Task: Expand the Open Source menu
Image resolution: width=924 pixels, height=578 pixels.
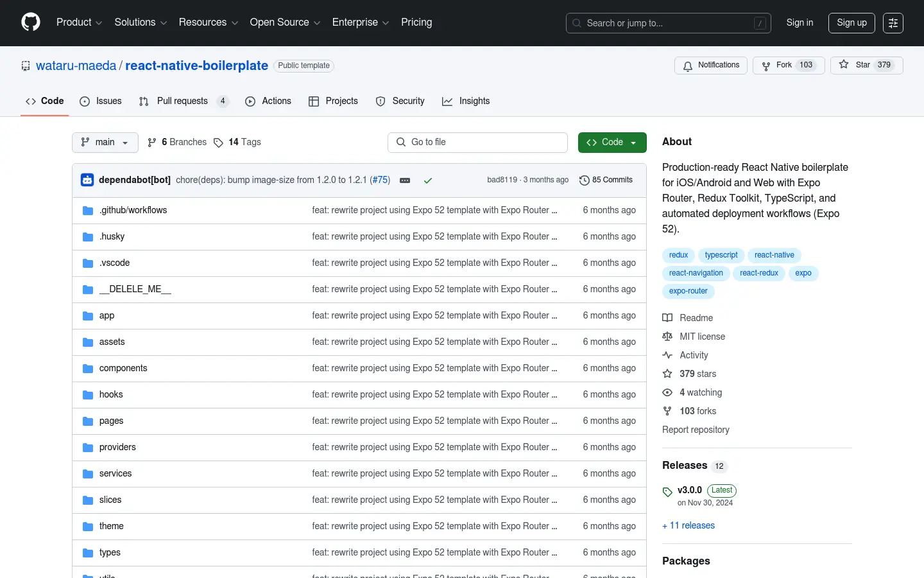Action: point(285,22)
